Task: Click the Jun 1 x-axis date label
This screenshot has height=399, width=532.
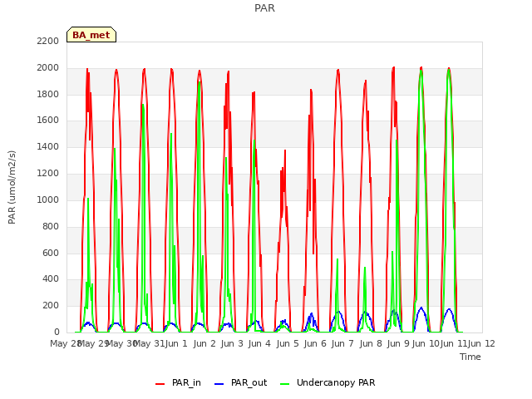Action: [176, 343]
